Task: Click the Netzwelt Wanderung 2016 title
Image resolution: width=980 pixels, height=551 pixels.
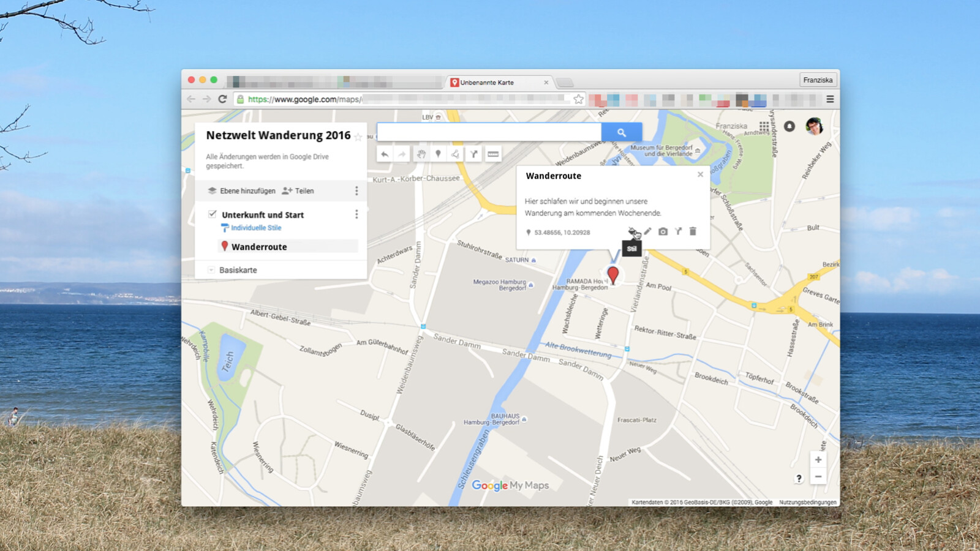Action: point(278,135)
